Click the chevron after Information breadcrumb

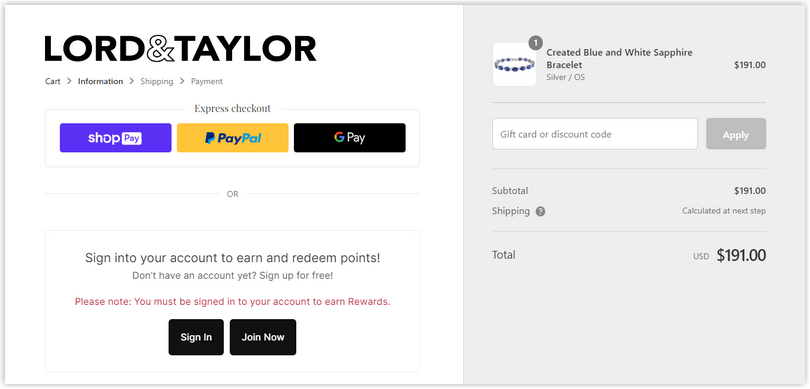132,81
